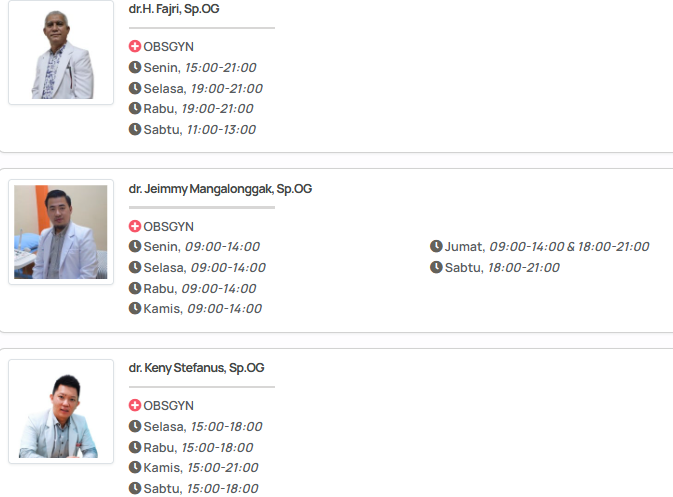Click clock icon beside Fajri's Senin 15:00-21:00

point(135,68)
